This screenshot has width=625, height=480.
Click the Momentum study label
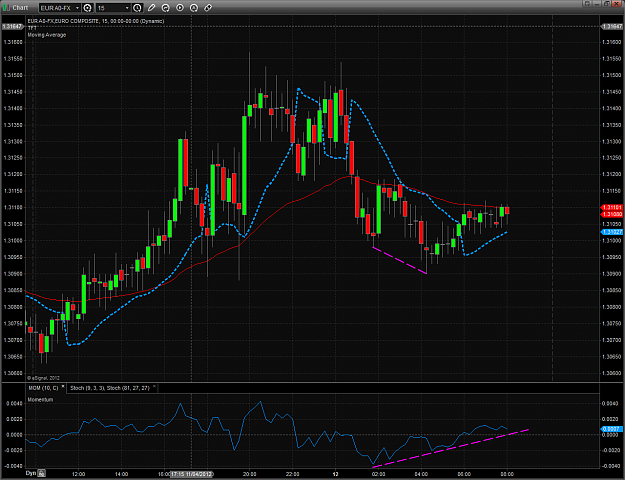click(x=40, y=399)
